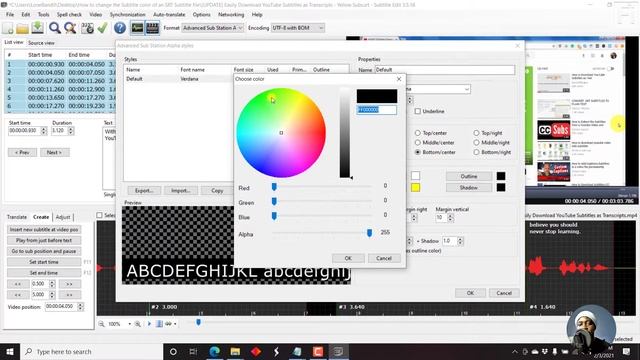Click the Replace magnifier toolbar icon
Viewport: 640px width, 360px height.
tap(70, 28)
